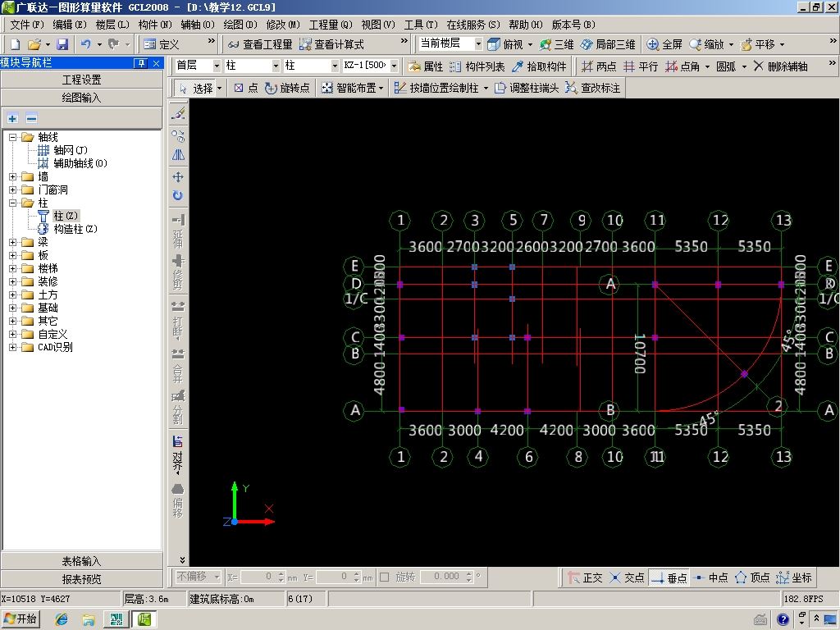Click 删除辅轴 delete auxiliary axis
The width and height of the screenshot is (840, 630).
point(781,66)
